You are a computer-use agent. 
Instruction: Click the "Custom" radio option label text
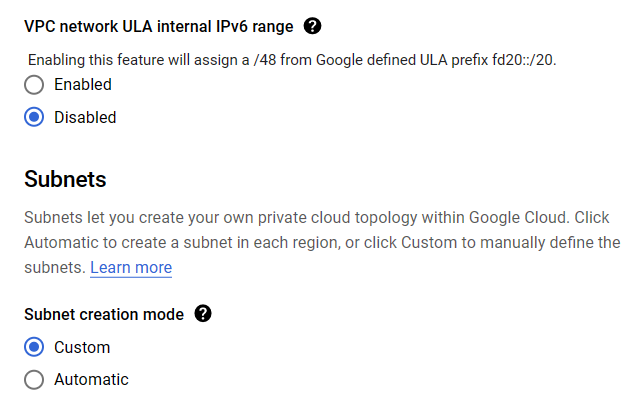[x=82, y=347]
